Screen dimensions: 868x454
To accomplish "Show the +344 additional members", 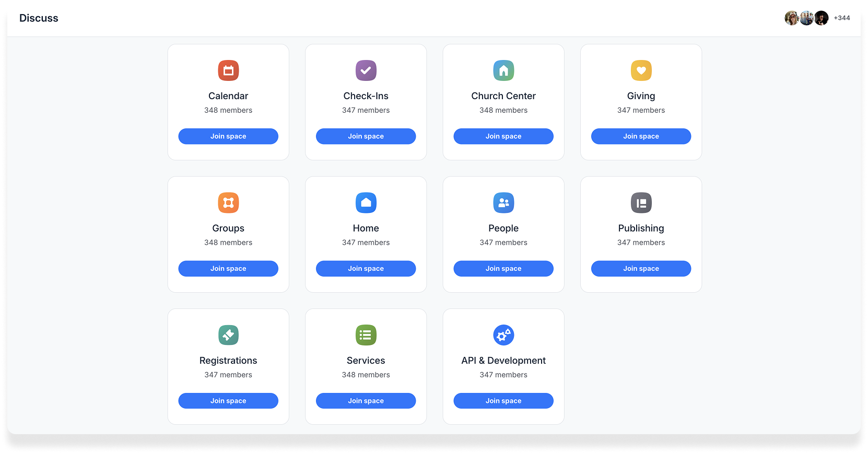I will click(841, 18).
